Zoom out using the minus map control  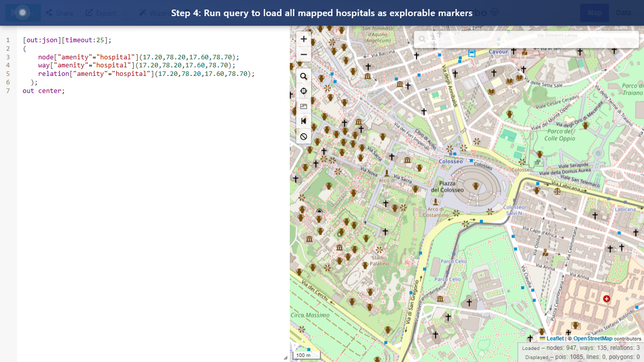303,54
